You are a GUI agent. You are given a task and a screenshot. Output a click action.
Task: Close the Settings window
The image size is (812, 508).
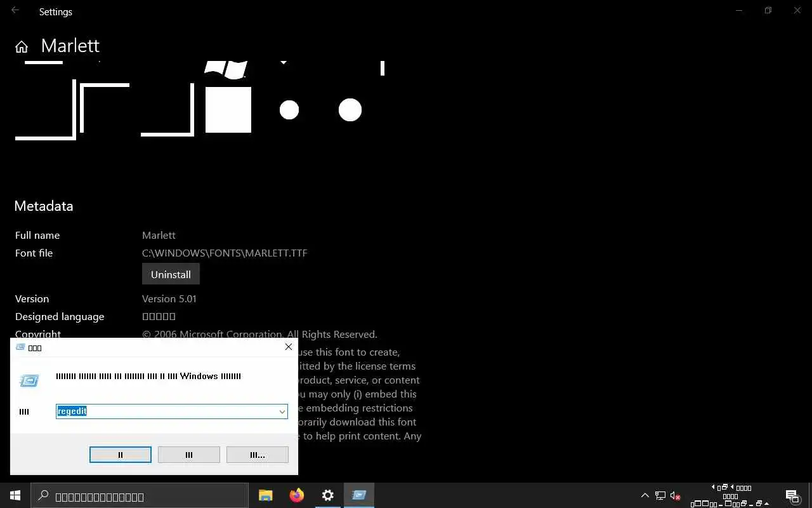tap(797, 11)
